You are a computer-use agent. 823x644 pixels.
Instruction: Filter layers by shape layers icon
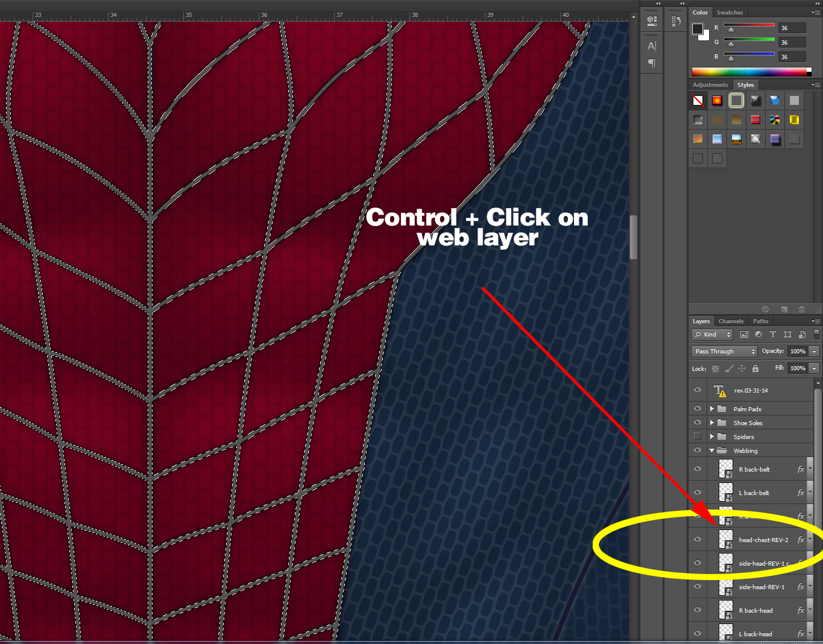pyautogui.click(x=787, y=335)
